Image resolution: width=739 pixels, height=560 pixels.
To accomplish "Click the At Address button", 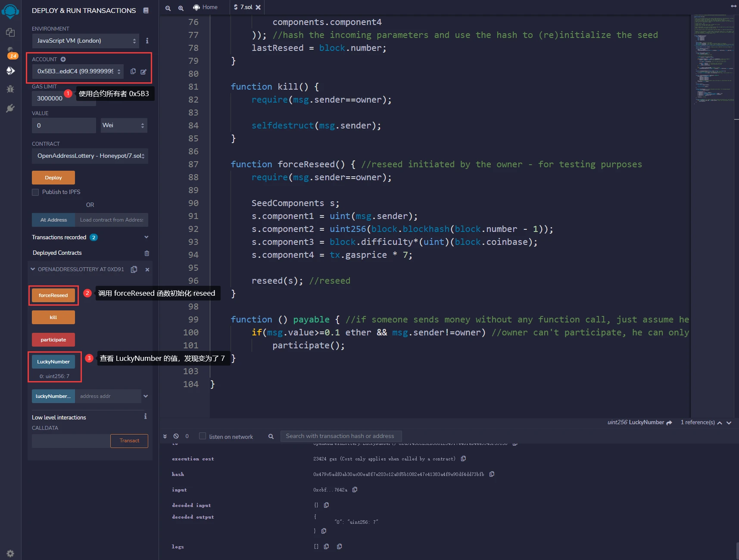I will pyautogui.click(x=53, y=220).
